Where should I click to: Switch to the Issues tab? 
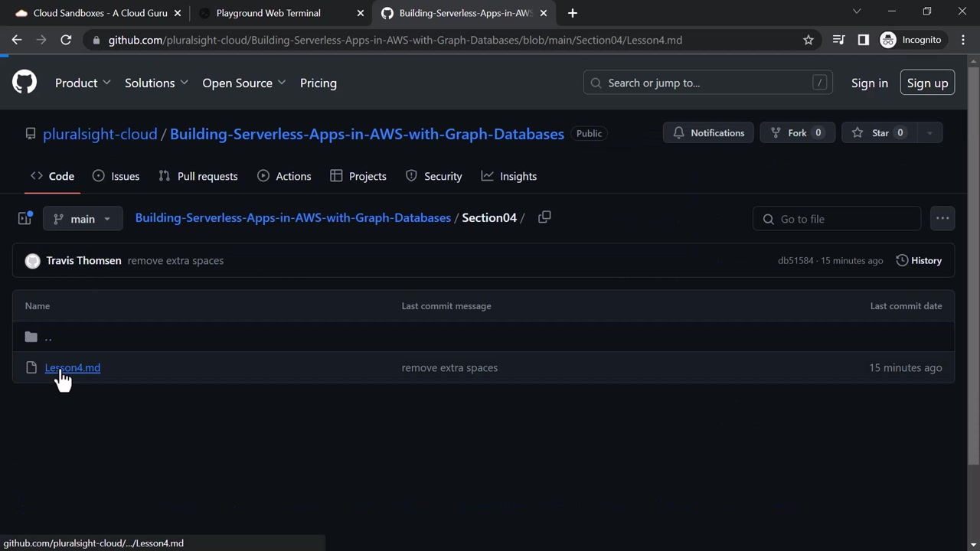pyautogui.click(x=116, y=176)
